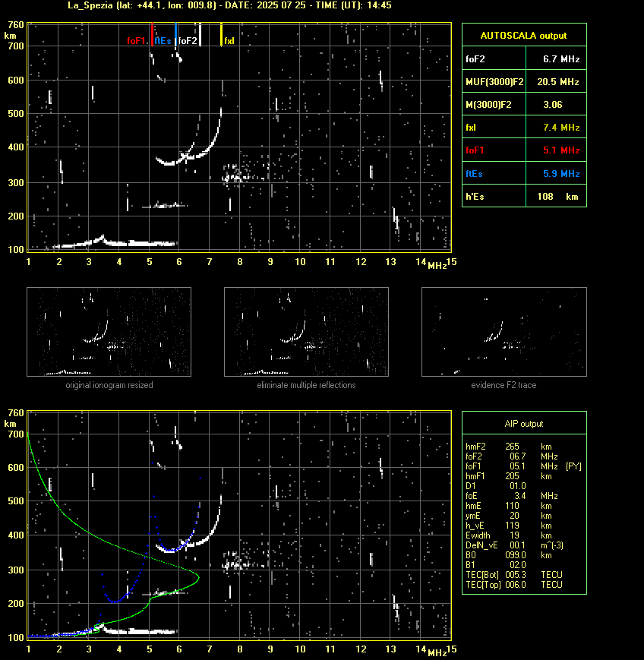Click the 'evidence F2 trace' caption

504,385
